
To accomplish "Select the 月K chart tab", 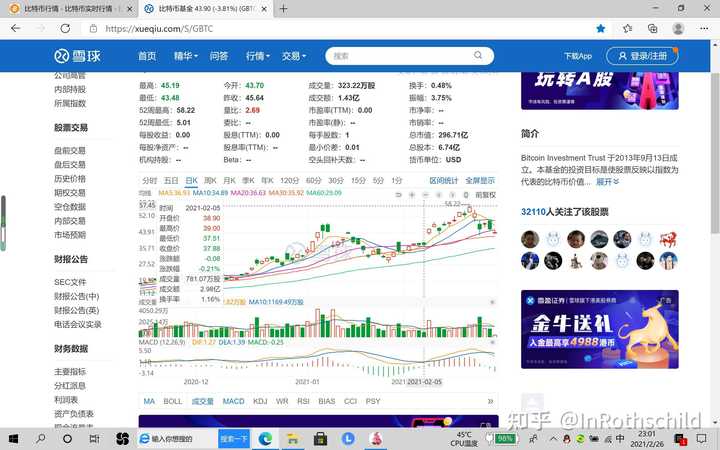I will pyautogui.click(x=229, y=180).
